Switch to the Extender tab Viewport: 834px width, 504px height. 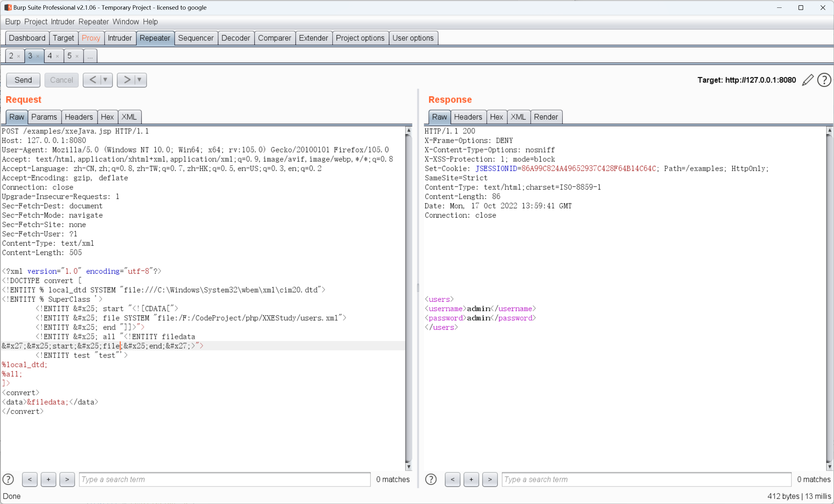click(313, 38)
